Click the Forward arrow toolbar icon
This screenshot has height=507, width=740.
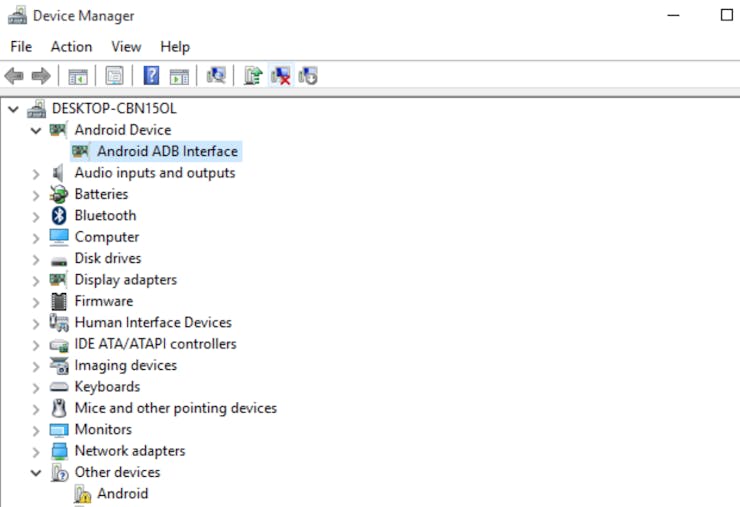[x=41, y=76]
